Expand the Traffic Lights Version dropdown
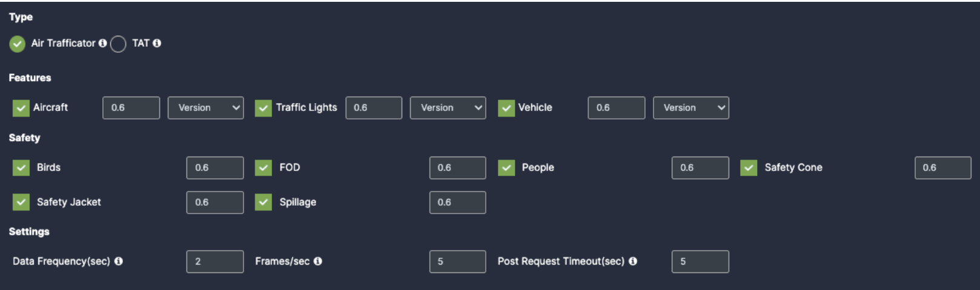This screenshot has width=980, height=290. [448, 108]
